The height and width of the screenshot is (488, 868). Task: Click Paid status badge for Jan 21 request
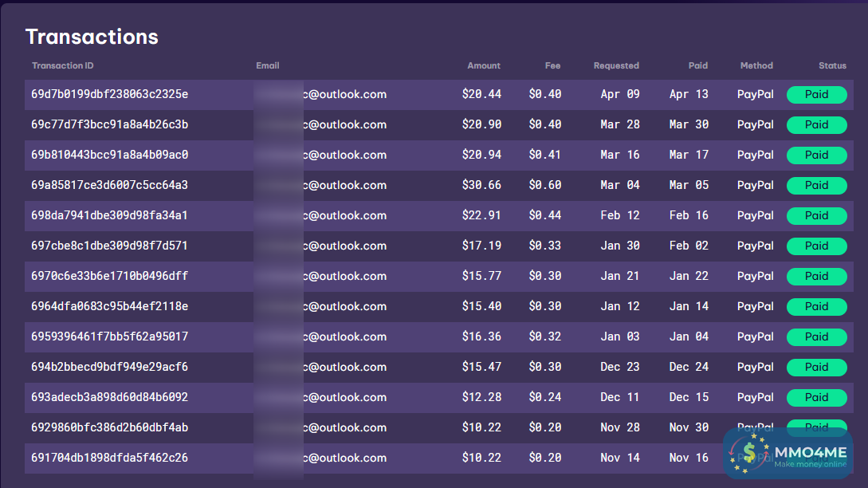(x=816, y=276)
